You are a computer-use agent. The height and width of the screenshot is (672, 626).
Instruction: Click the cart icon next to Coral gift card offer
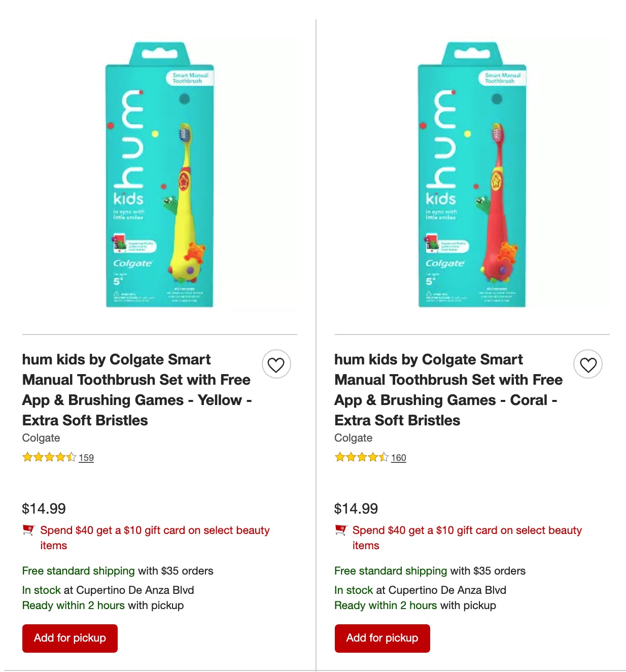click(x=341, y=531)
